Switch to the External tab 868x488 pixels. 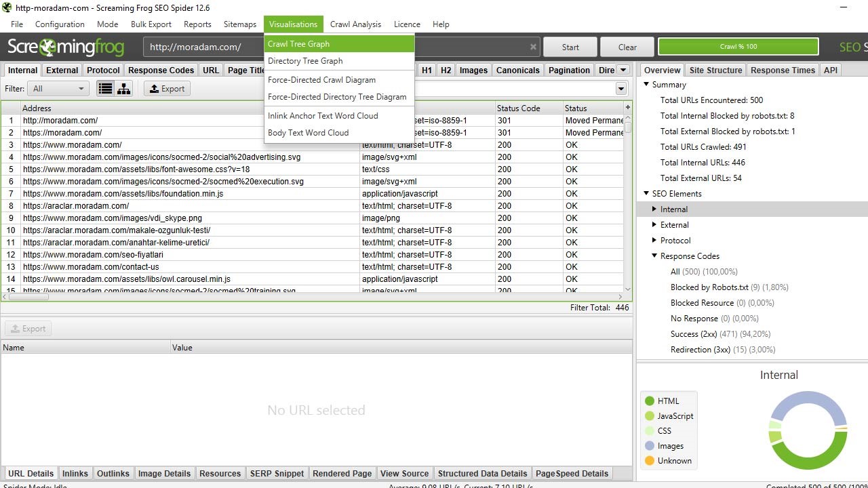(x=62, y=70)
